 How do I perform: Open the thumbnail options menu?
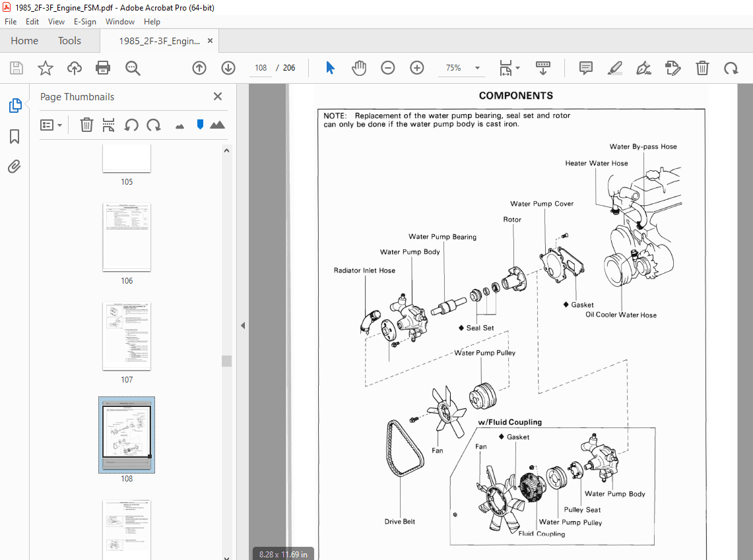click(51, 124)
